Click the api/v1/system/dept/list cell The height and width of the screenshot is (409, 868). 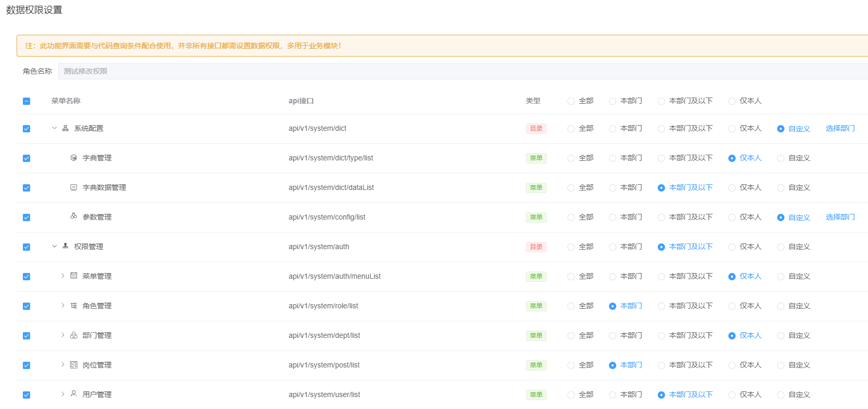[324, 335]
